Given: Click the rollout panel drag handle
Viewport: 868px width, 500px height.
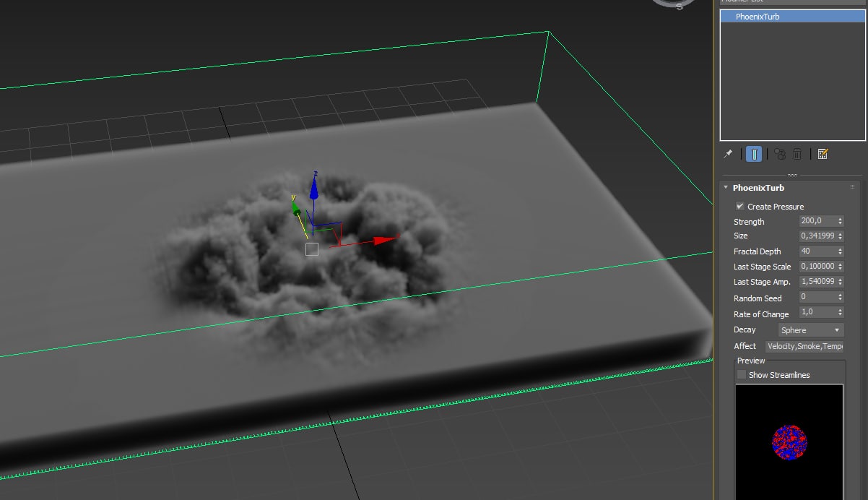Looking at the screenshot, I should (792, 175).
